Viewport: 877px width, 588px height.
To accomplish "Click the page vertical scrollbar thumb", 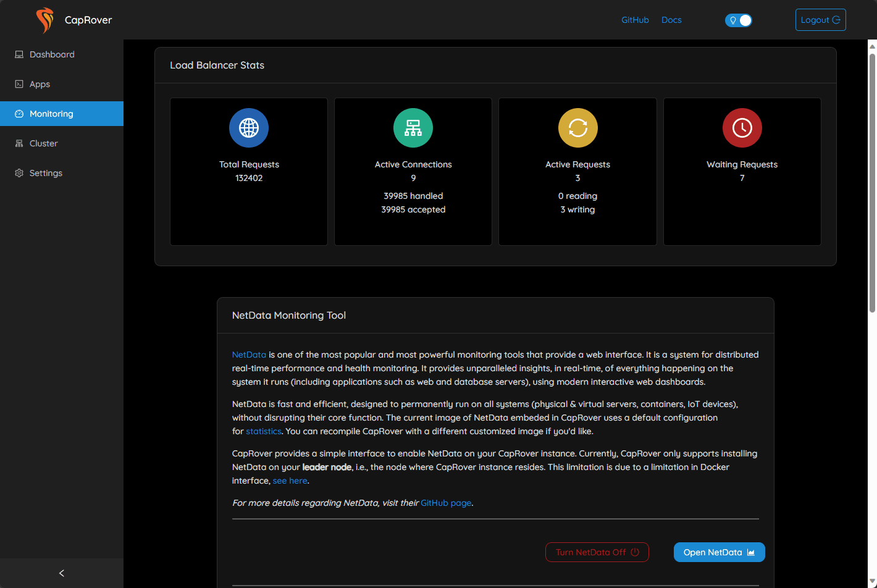I will (x=872, y=183).
